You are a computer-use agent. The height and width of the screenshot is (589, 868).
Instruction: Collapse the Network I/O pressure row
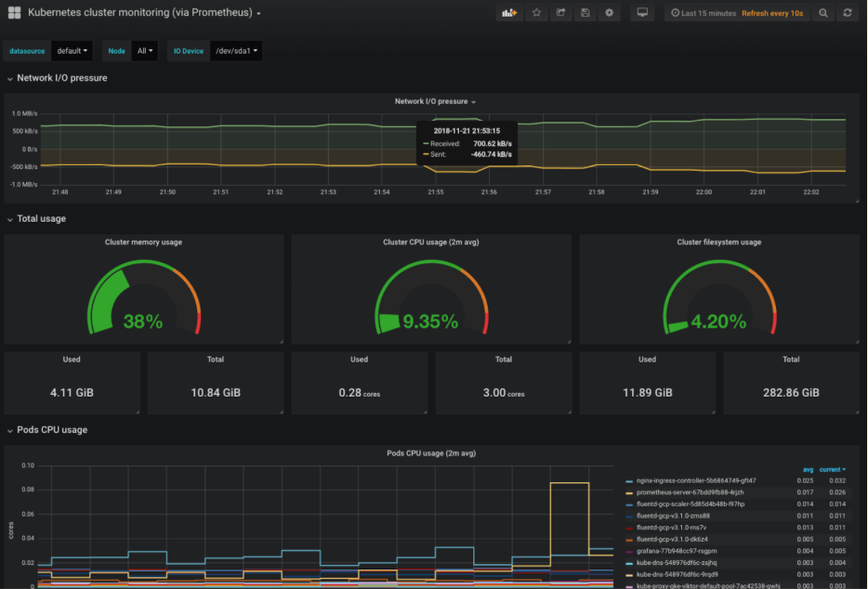[x=11, y=78]
